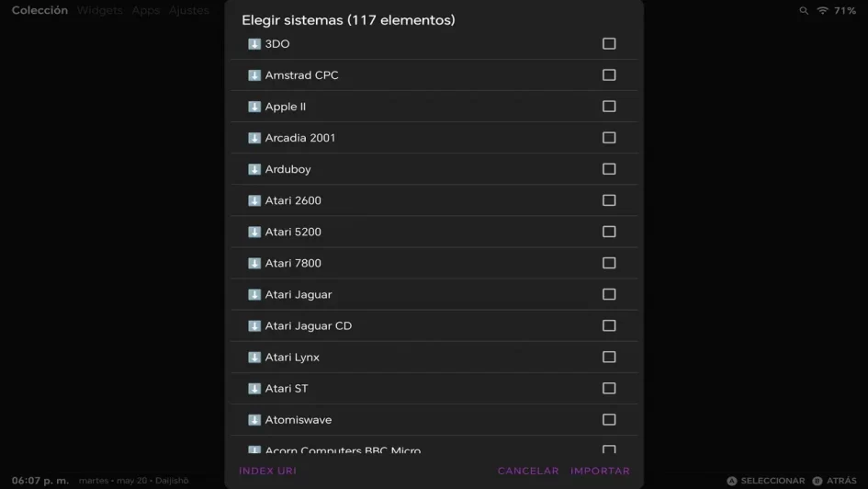
Task: Click the download icon beside 3DO
Action: coord(254,44)
